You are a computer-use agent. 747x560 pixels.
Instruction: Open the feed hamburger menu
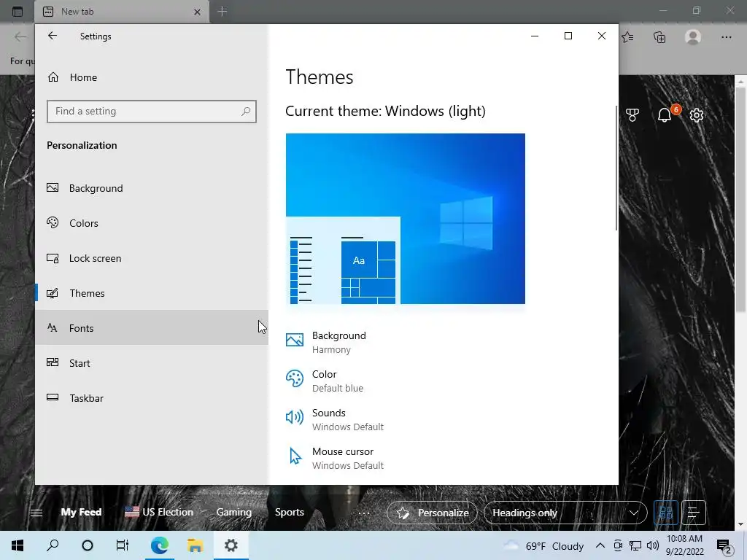click(36, 513)
